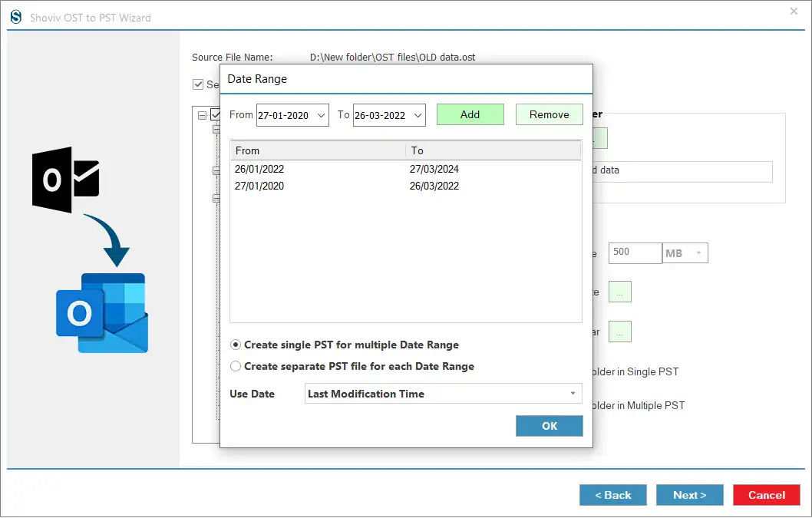The width and height of the screenshot is (812, 518).
Task: Click the Shoviv logo icon in title bar
Action: pyautogui.click(x=16, y=17)
